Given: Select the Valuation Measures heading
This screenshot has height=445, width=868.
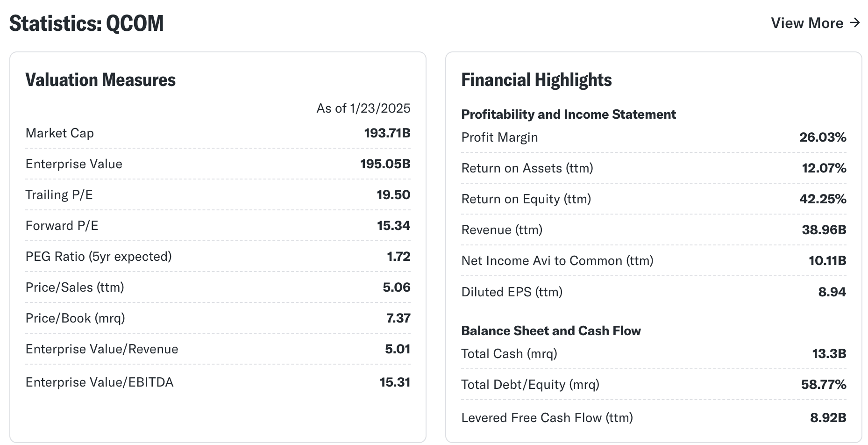Looking at the screenshot, I should point(100,80).
